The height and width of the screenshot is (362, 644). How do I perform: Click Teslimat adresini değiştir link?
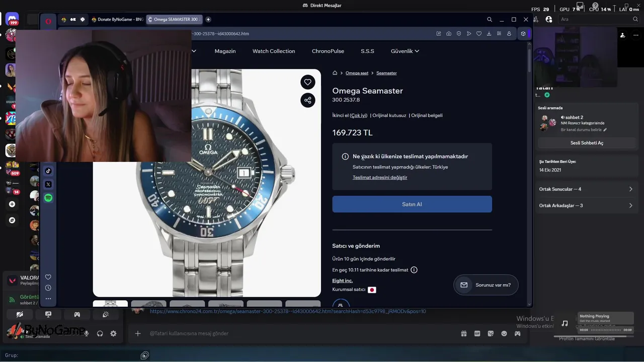coord(380,177)
